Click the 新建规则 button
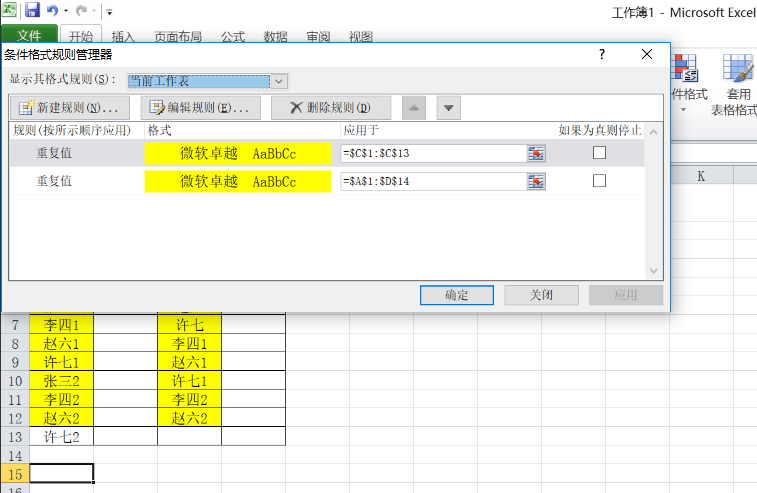Image resolution: width=757 pixels, height=493 pixels. (70, 108)
